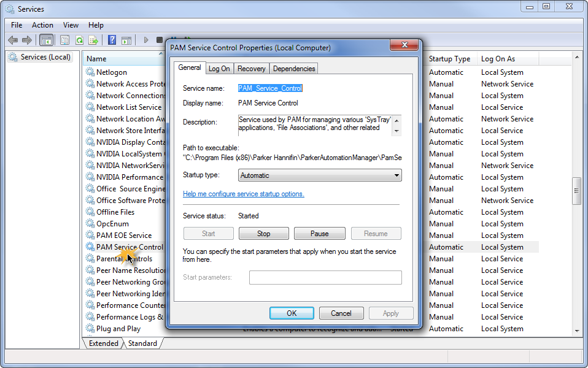Image resolution: width=588 pixels, height=368 pixels.
Task: Sort by the Log On As column header
Action: 508,59
